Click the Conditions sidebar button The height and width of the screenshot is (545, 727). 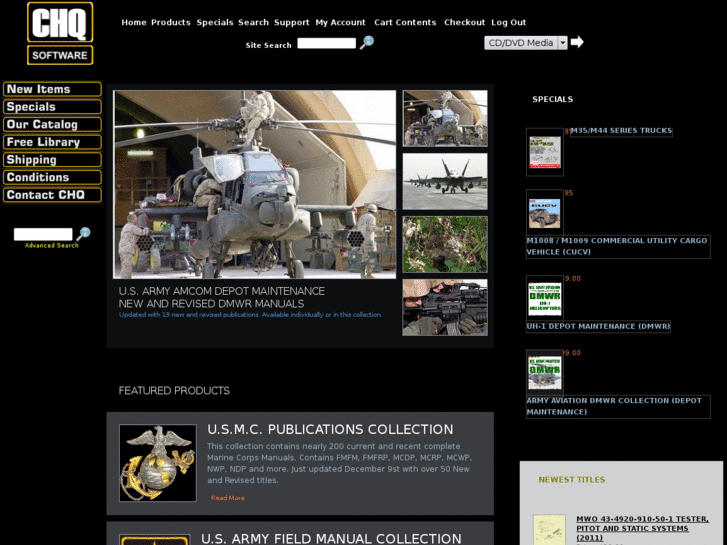point(52,177)
